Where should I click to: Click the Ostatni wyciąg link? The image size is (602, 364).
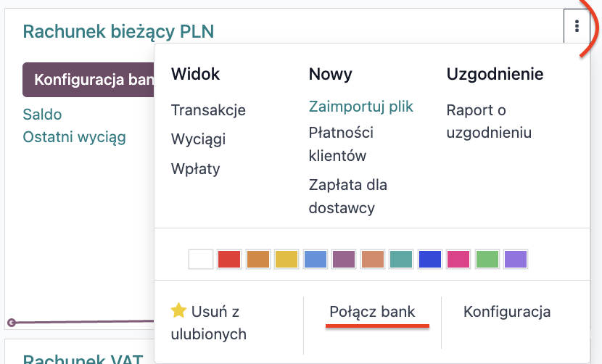75,137
